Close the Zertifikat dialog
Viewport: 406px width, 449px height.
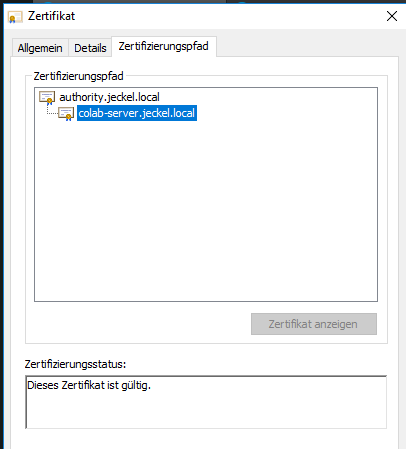(x=392, y=16)
